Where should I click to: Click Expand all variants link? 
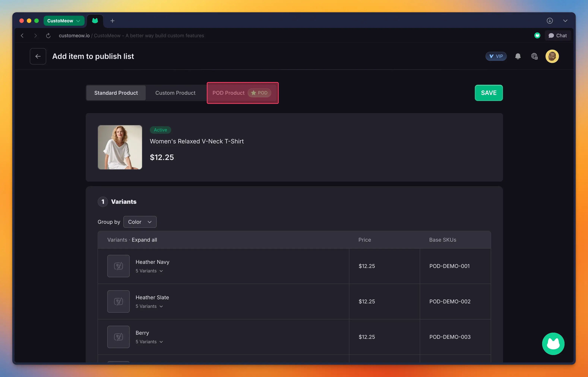(x=144, y=240)
